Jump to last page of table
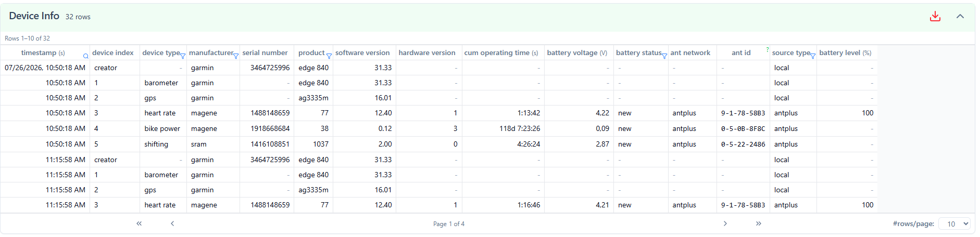Image resolution: width=980 pixels, height=237 pixels. click(759, 223)
